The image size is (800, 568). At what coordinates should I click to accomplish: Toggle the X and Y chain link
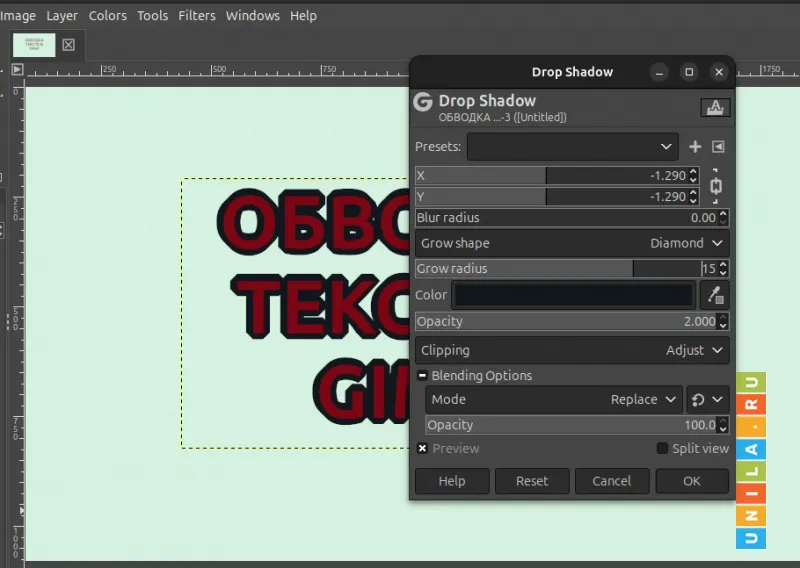716,186
